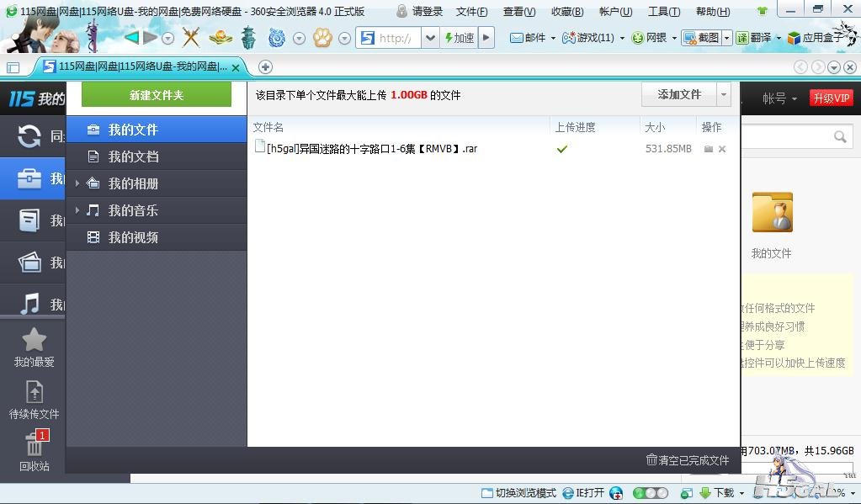Select 我的视频 in the folder list
The height and width of the screenshot is (504, 861).
[x=133, y=237]
